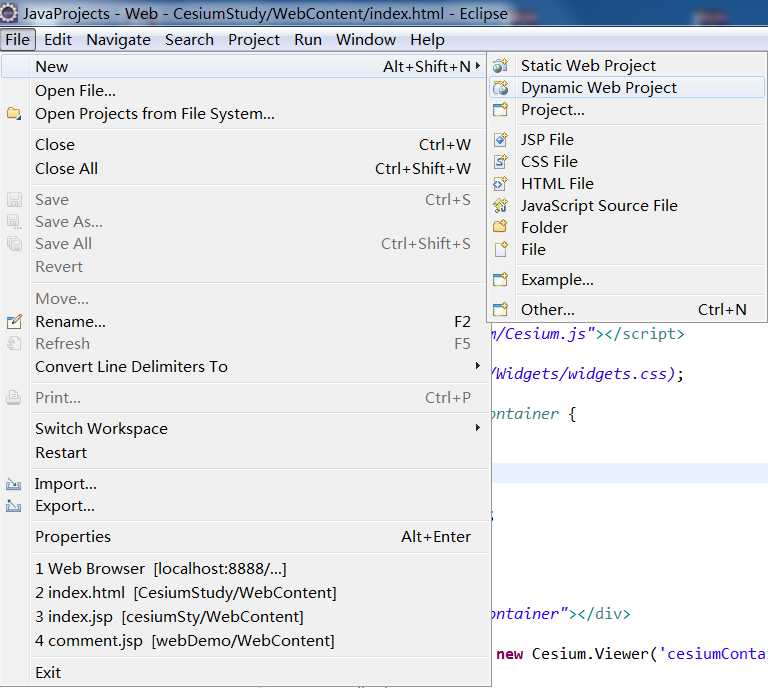
Task: Open the Edit menu
Action: click(x=58, y=40)
